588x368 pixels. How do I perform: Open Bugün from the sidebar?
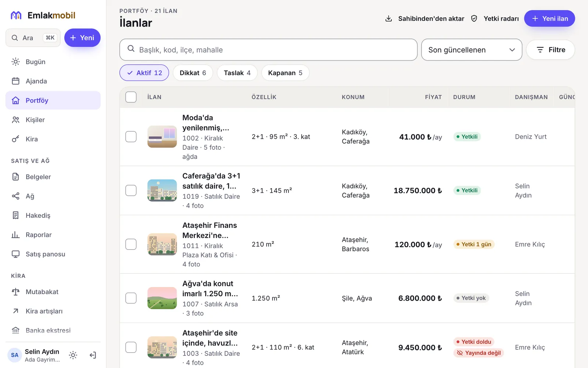[x=53, y=62]
